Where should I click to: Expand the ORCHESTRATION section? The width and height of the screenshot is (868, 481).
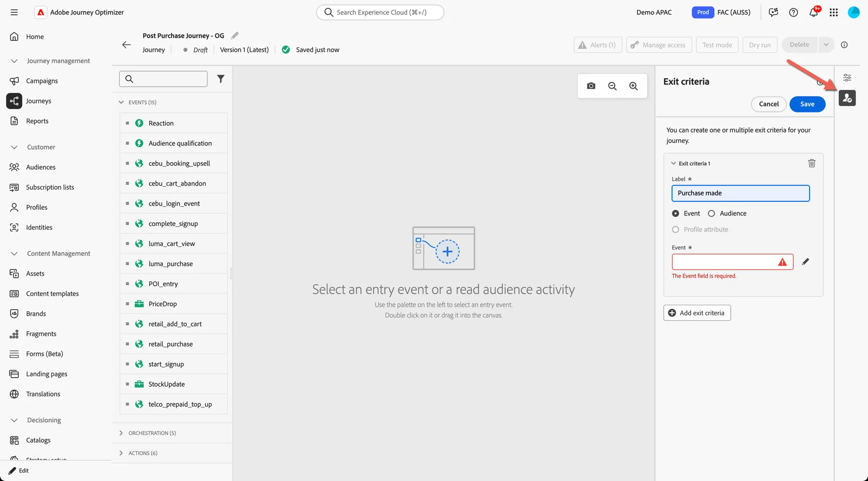point(121,433)
